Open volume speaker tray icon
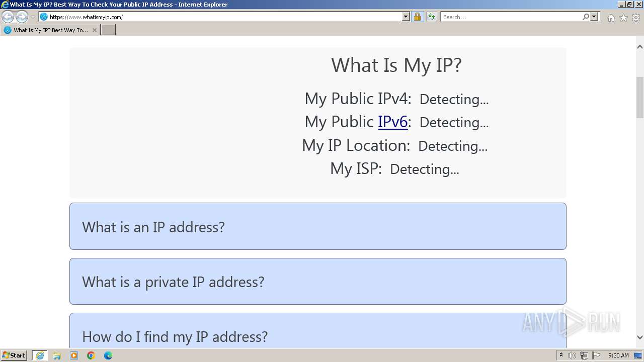644x362 pixels. pos(572,355)
